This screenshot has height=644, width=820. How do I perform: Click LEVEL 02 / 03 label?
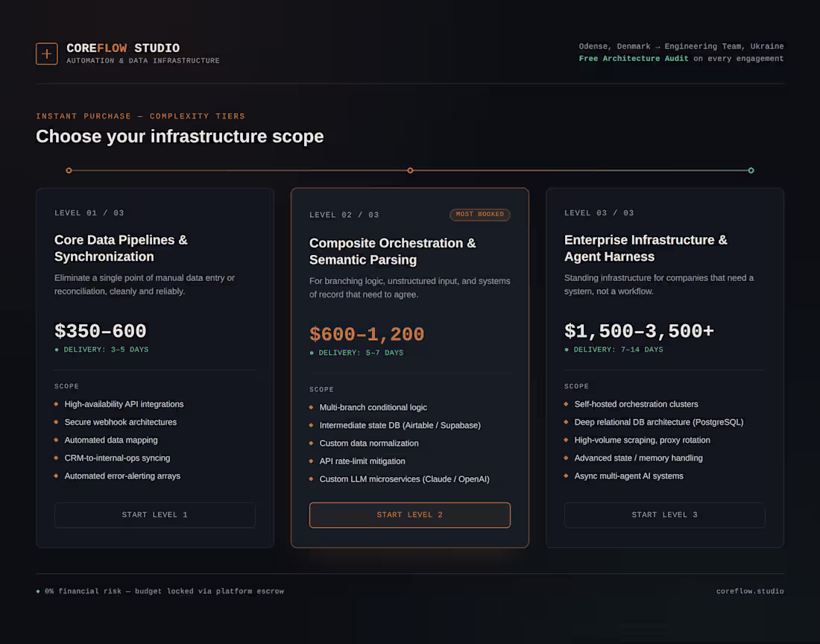[344, 215]
